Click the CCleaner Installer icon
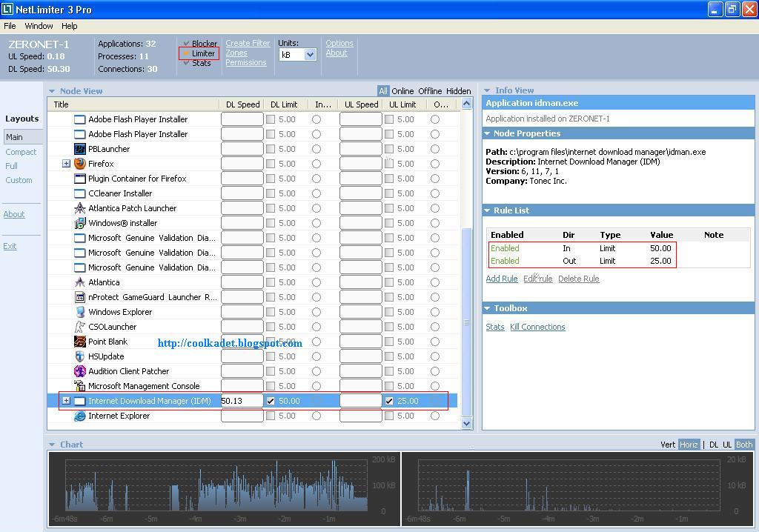The height and width of the screenshot is (532, 759). coord(80,193)
